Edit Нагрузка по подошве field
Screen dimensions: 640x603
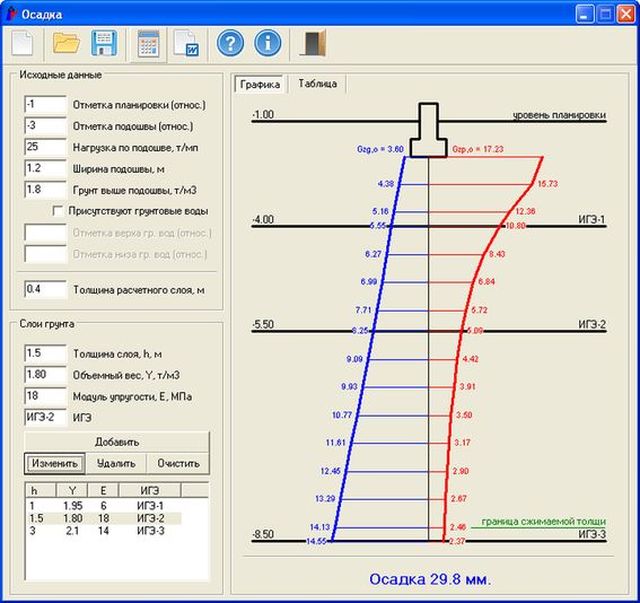point(45,147)
